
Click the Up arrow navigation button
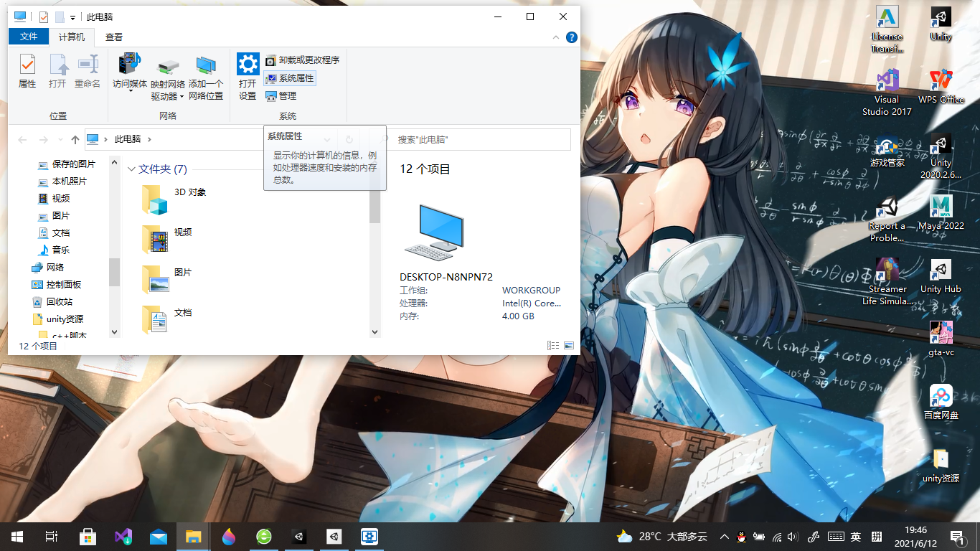click(75, 139)
